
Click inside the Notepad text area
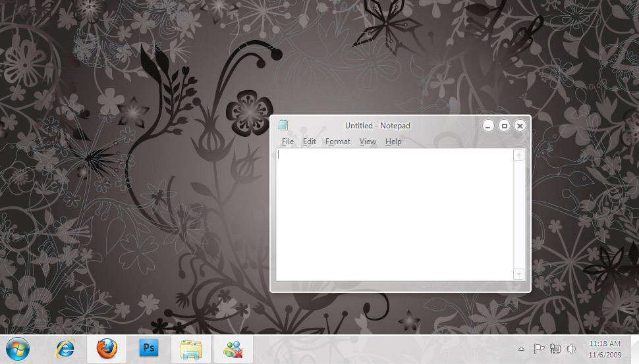pos(394,215)
